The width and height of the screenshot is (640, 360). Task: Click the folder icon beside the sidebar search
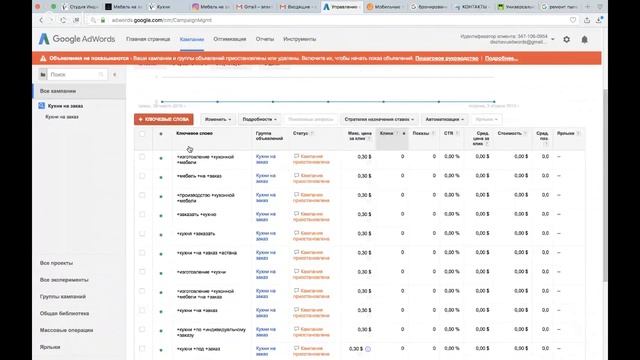43,75
